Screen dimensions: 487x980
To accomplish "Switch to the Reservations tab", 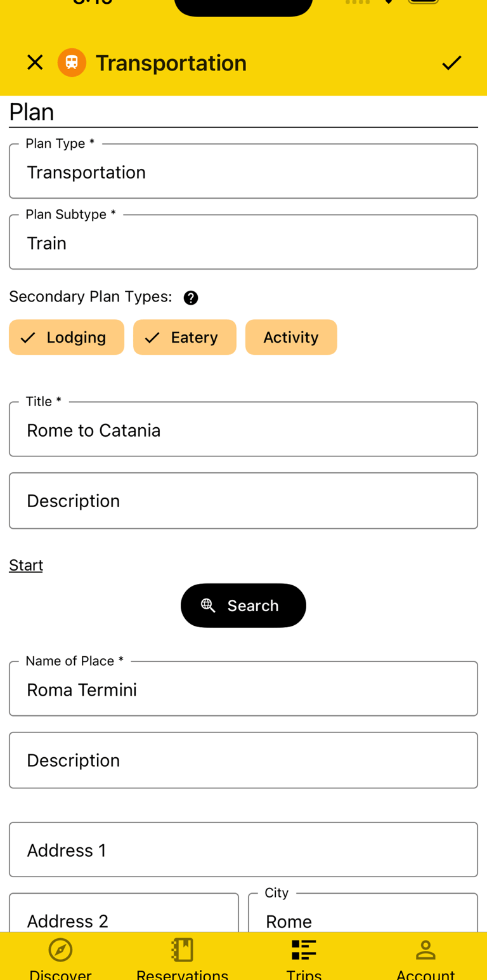I will [182, 950].
